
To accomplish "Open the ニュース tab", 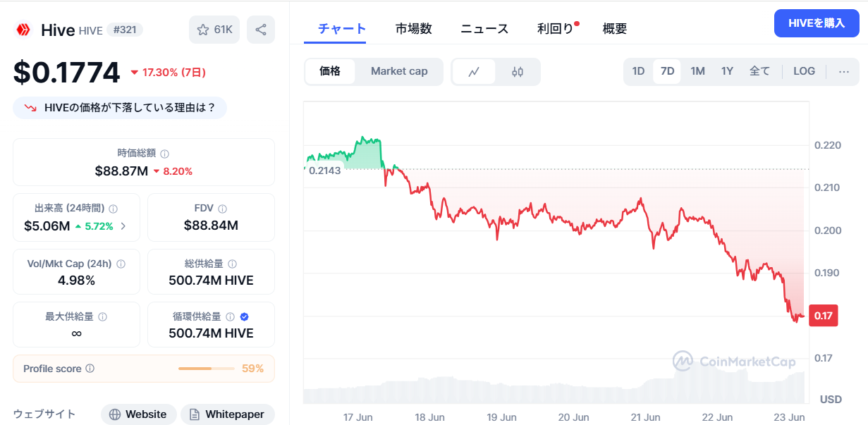I will 484,29.
